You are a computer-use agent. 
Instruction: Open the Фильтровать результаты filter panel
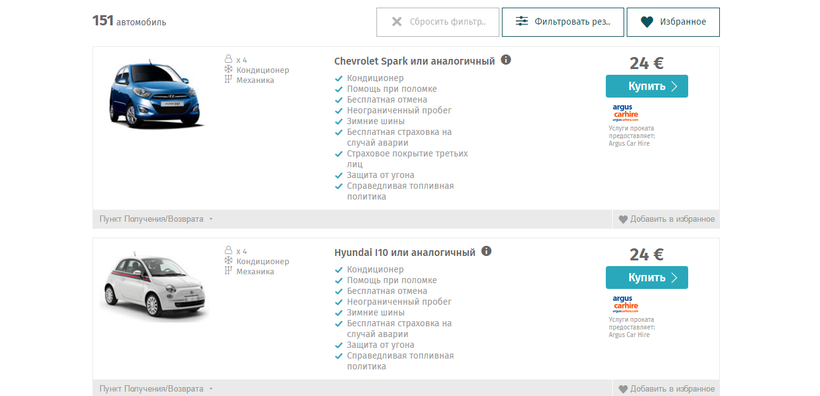[x=563, y=22]
